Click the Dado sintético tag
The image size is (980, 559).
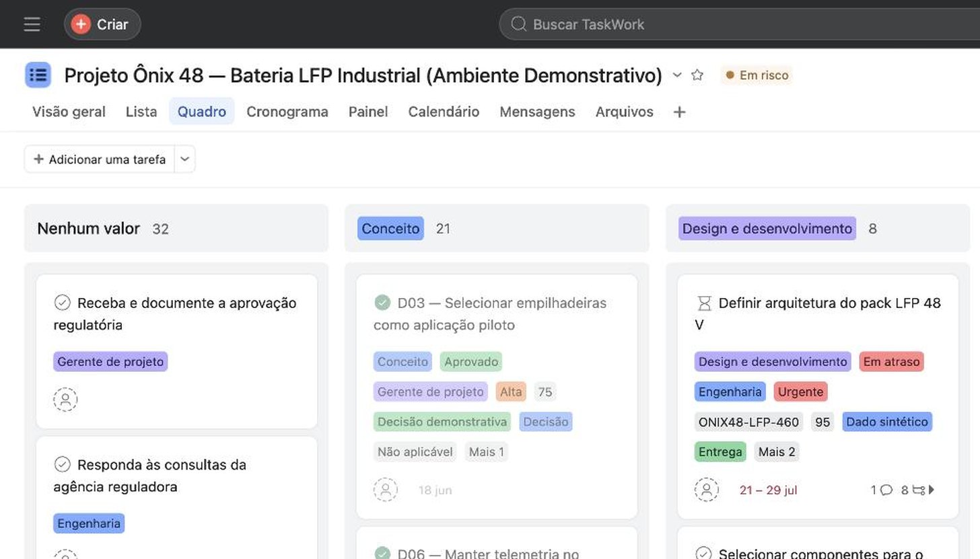[887, 422]
